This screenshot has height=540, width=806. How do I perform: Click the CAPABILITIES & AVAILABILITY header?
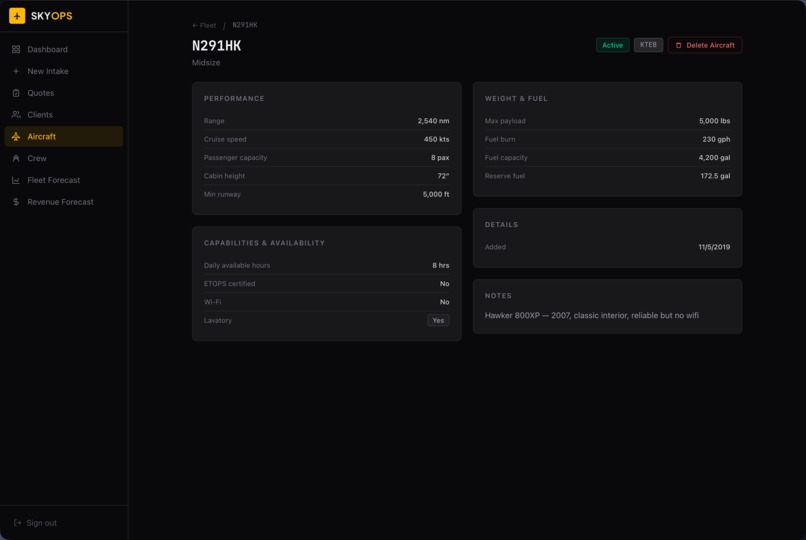click(x=264, y=243)
